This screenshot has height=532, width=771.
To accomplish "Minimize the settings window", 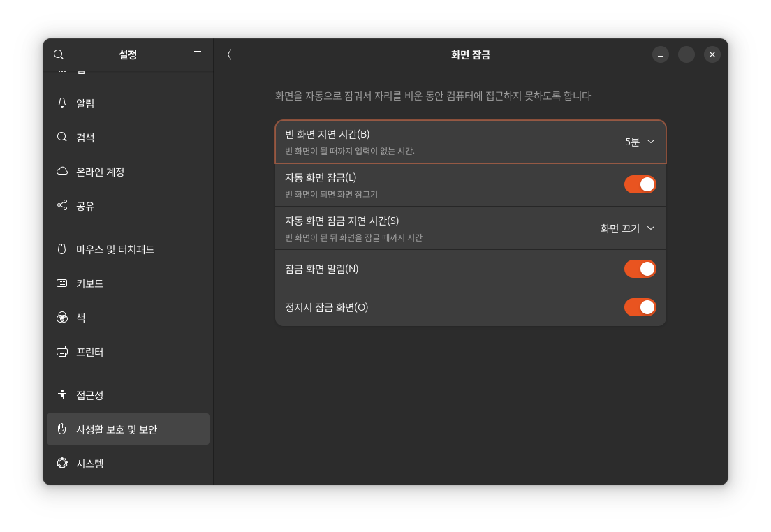I will coord(661,54).
